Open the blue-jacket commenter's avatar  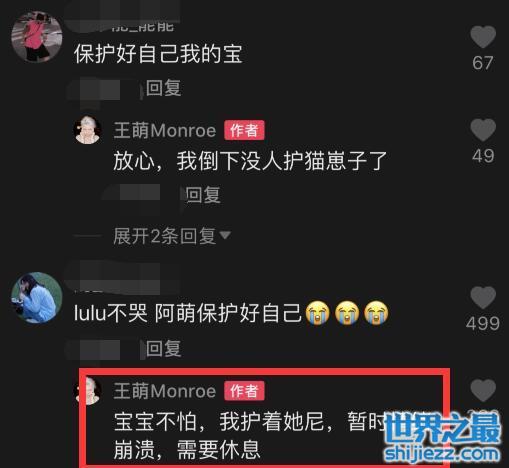point(37,298)
